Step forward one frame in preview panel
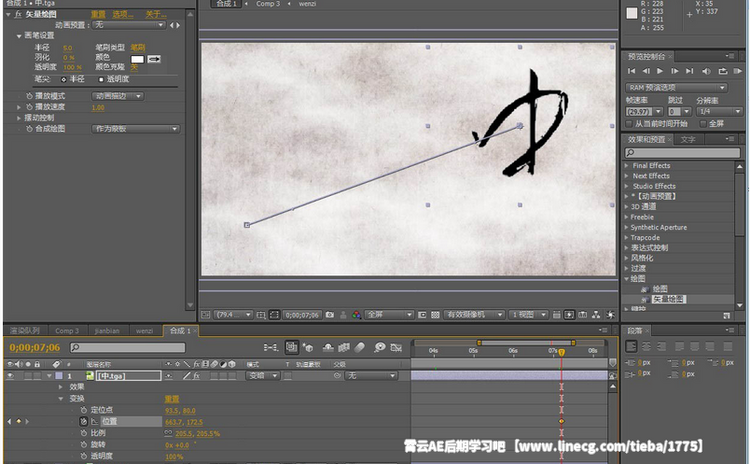Viewport: 750px width, 464px height. pyautogui.click(x=675, y=71)
